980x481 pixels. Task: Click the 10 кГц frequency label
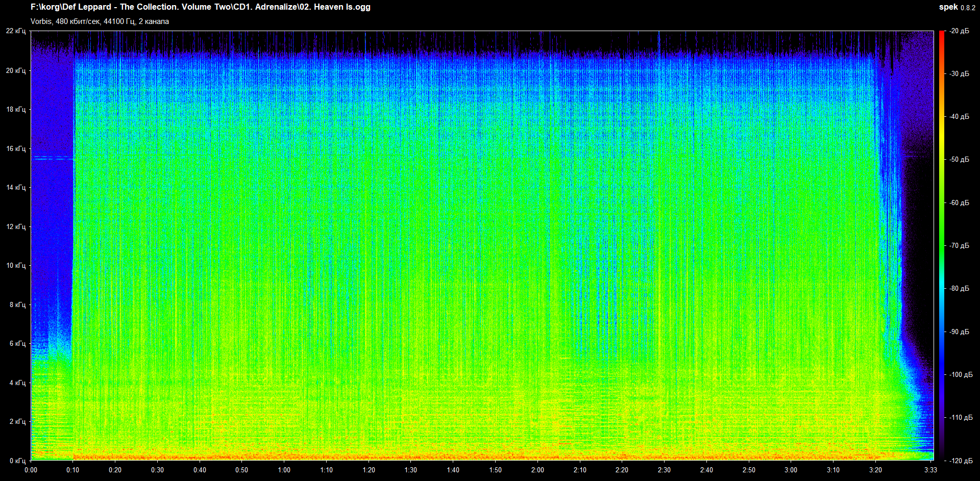(x=16, y=265)
